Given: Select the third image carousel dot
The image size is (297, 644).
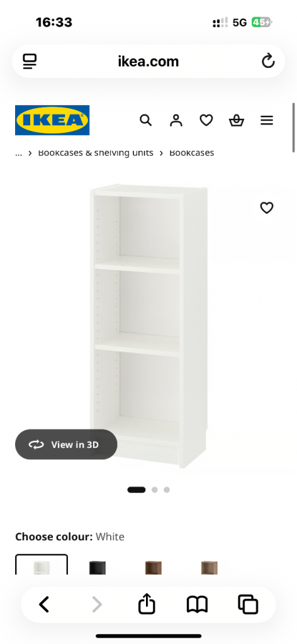Looking at the screenshot, I should point(166,489).
